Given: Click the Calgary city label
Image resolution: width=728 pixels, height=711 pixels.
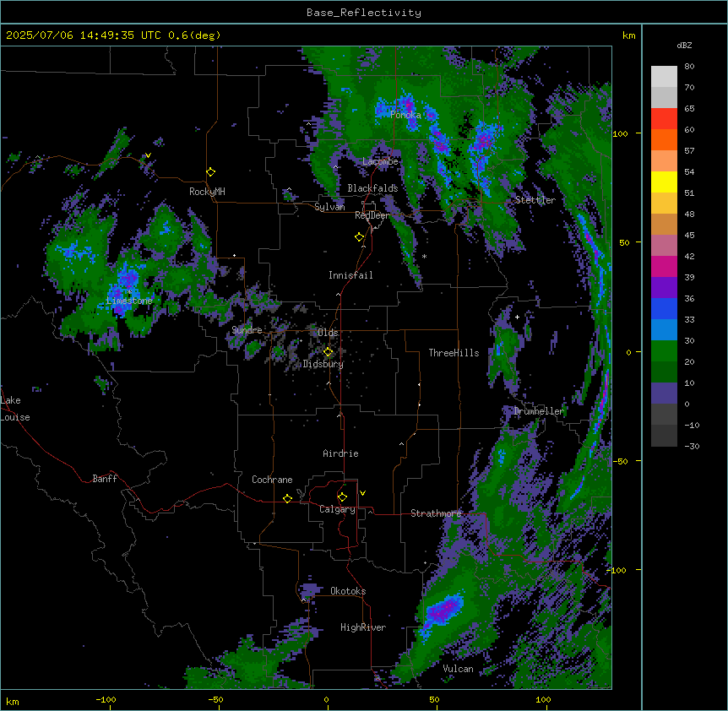Looking at the screenshot, I should pos(337,509).
